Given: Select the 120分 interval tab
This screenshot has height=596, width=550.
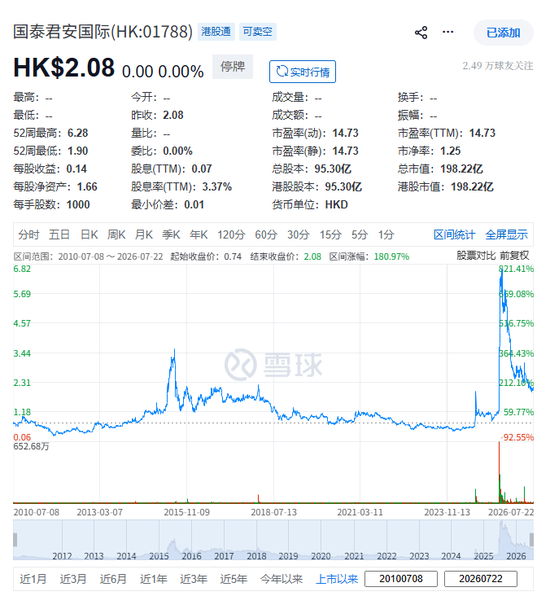Looking at the screenshot, I should click(x=231, y=235).
